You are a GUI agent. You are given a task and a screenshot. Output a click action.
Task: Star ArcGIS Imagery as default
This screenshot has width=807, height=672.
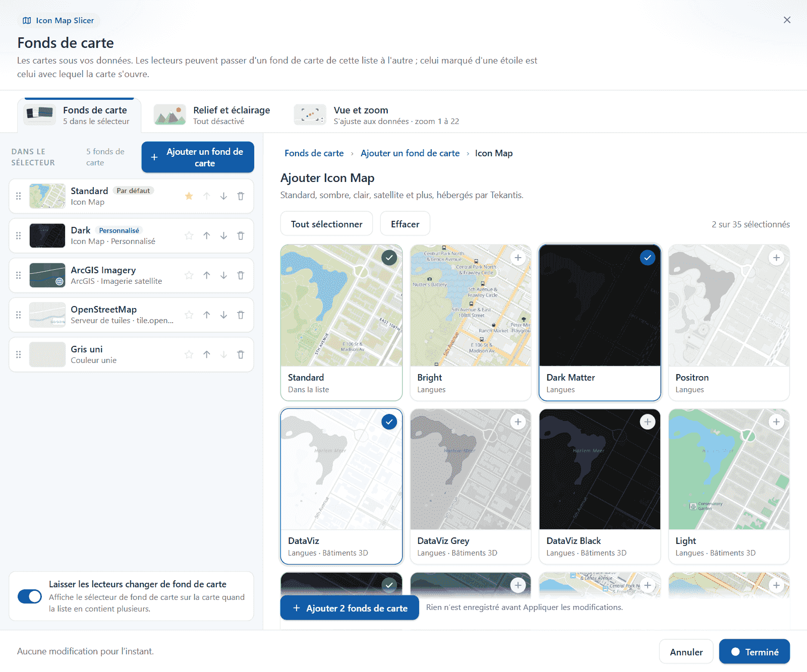(189, 275)
